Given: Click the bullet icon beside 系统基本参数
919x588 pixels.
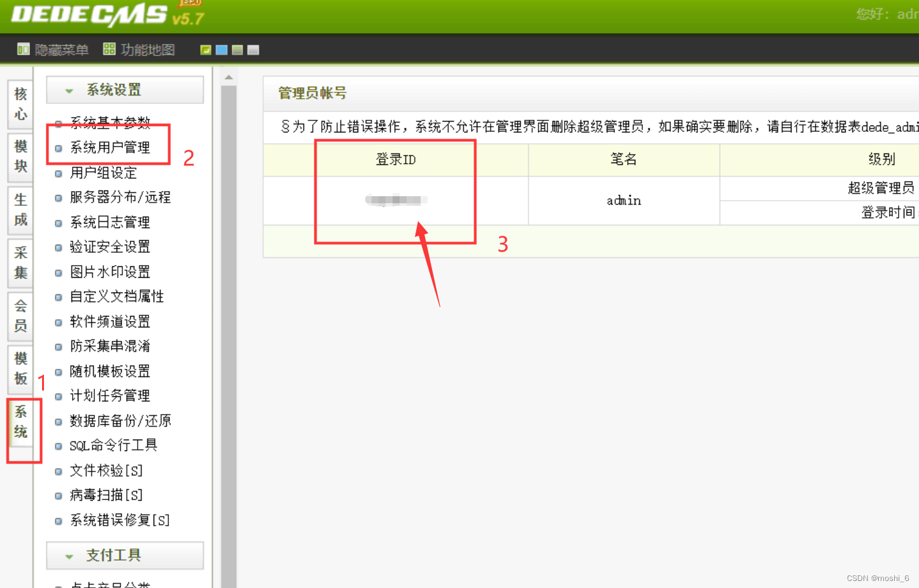Looking at the screenshot, I should coord(59,124).
